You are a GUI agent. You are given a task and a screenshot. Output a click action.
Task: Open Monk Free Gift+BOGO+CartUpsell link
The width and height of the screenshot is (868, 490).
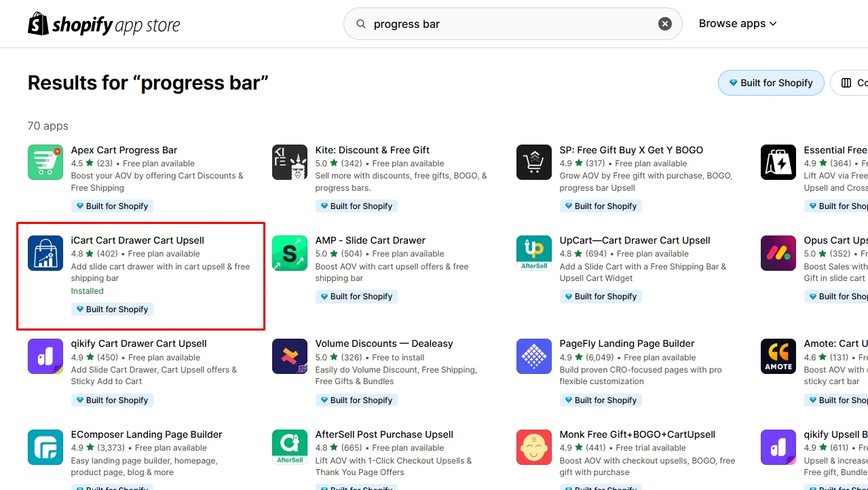[638, 434]
